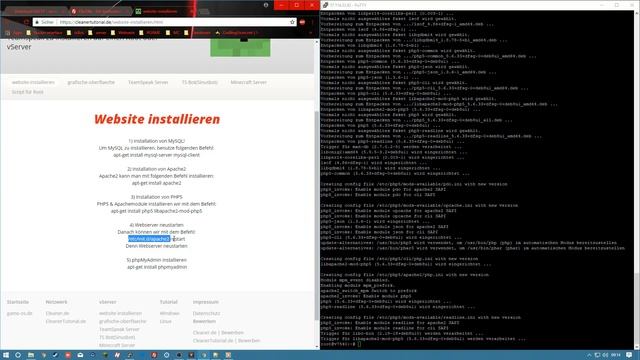The width and height of the screenshot is (640, 360).
Task: Open Chrome's three-dot menu
Action: pyautogui.click(x=313, y=22)
